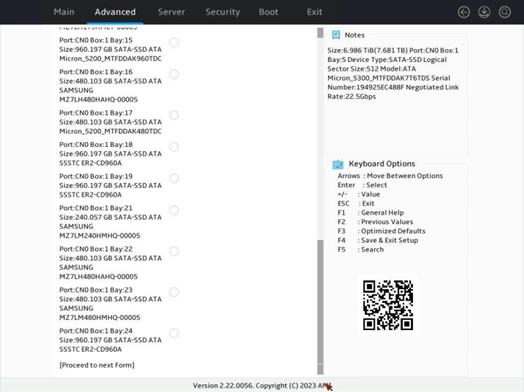Click the 'Port:CN0 Box:1 Bay:19' text
This screenshot has height=392, width=524.
click(x=96, y=176)
